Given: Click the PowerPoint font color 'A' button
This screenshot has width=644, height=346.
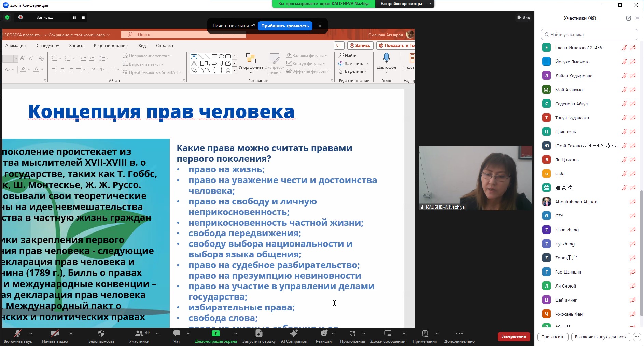Looking at the screenshot, I should click(36, 69).
